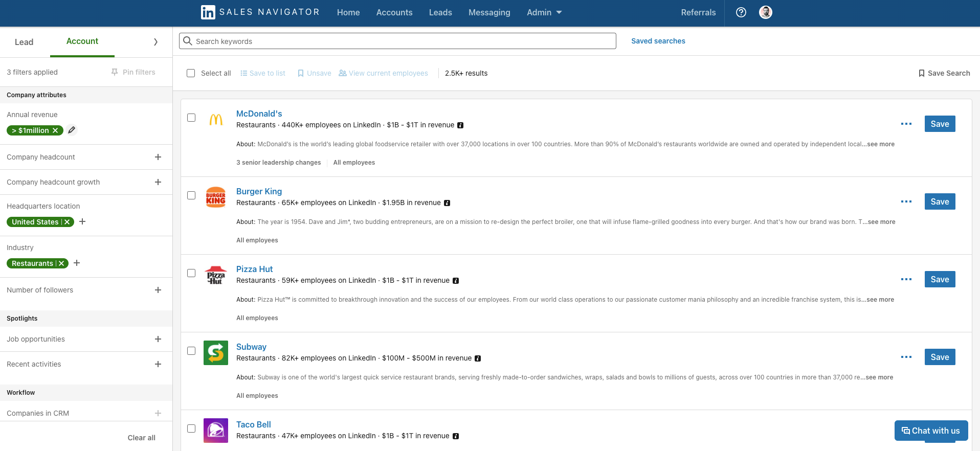Viewport: 980px width, 451px height.
Task: Click the Search keywords field
Action: click(397, 41)
